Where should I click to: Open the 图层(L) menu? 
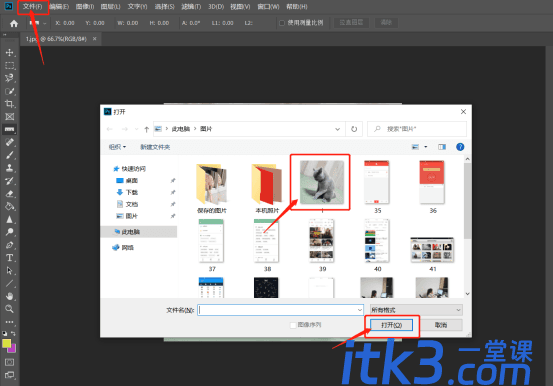(110, 7)
